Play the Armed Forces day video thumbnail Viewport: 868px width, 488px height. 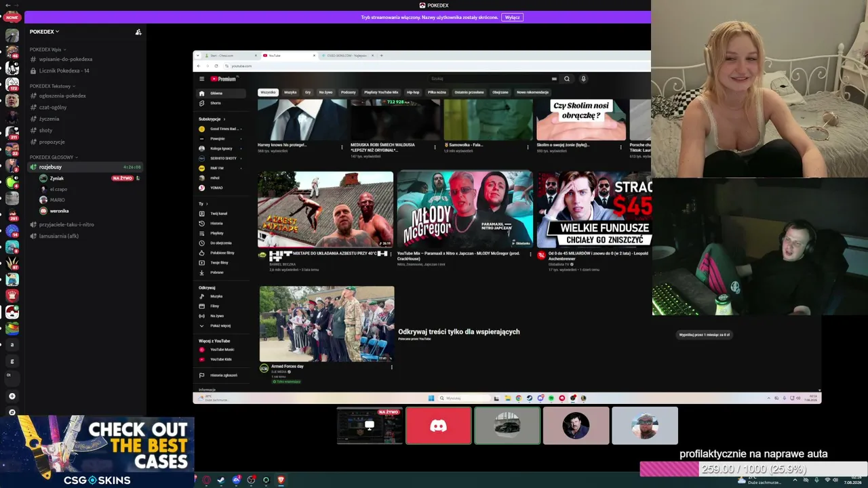(327, 324)
